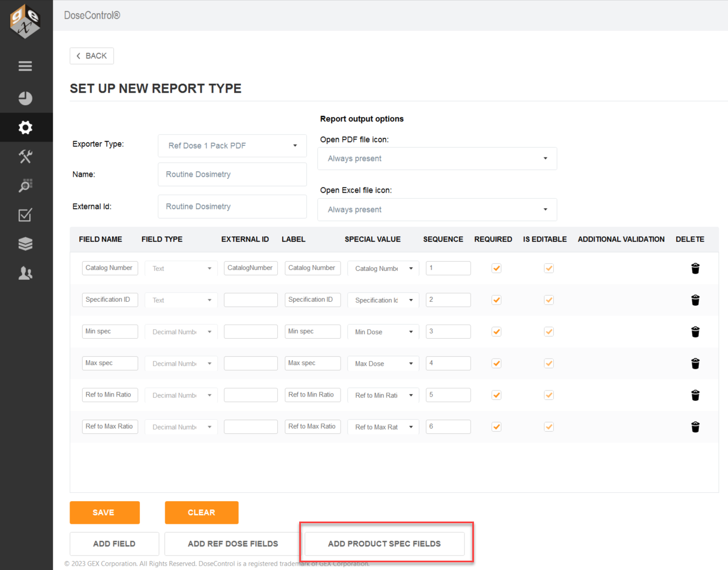Image resolution: width=728 pixels, height=570 pixels.
Task: Open the hamburger menu in sidebar
Action: (x=25, y=66)
